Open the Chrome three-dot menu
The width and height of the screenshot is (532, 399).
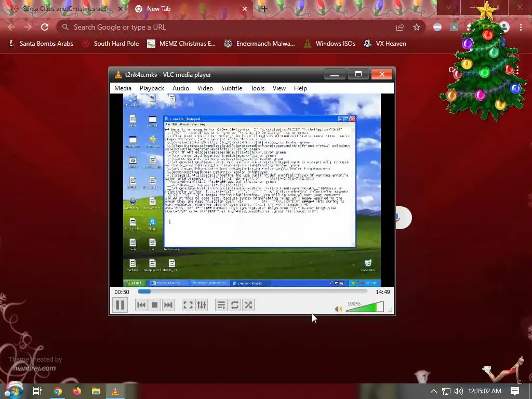521,28
